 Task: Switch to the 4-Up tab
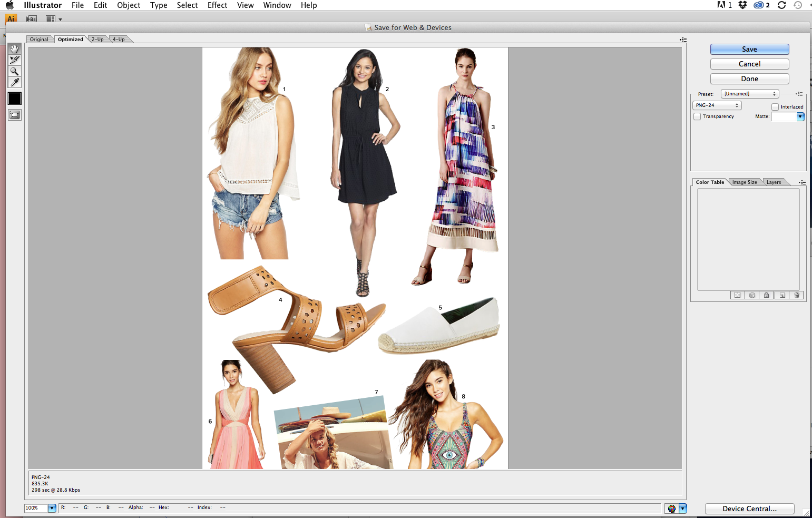click(119, 40)
